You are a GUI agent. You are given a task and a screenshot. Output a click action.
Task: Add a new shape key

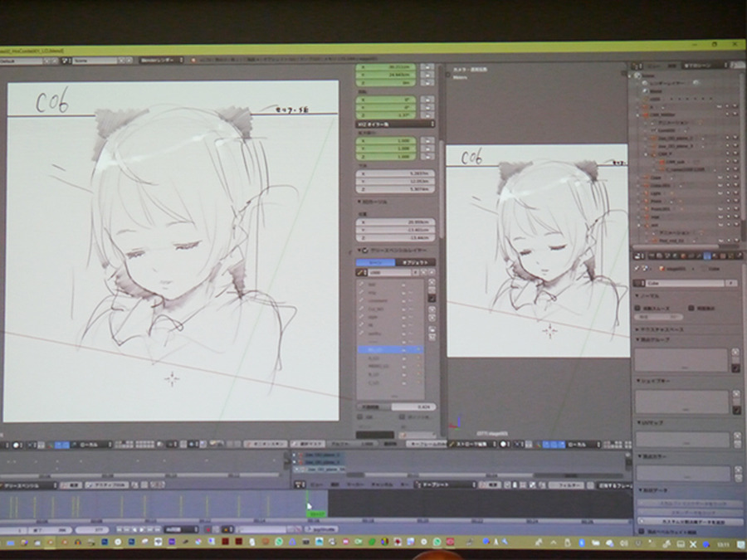(x=735, y=395)
